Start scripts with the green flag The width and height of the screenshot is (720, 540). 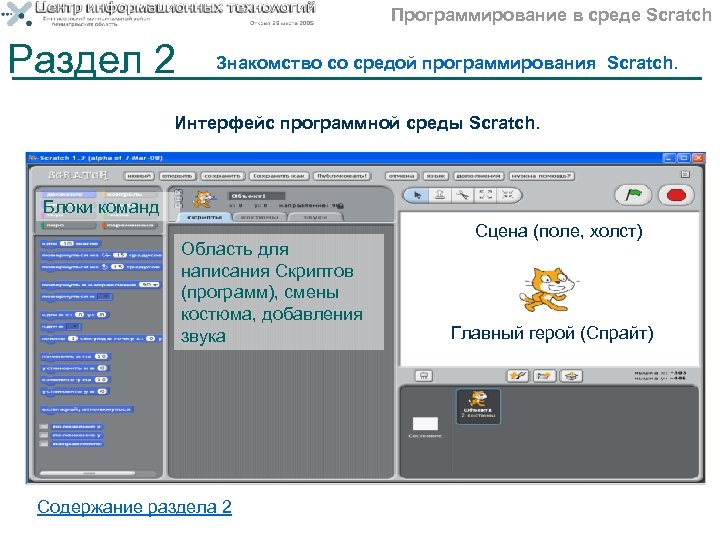(633, 195)
